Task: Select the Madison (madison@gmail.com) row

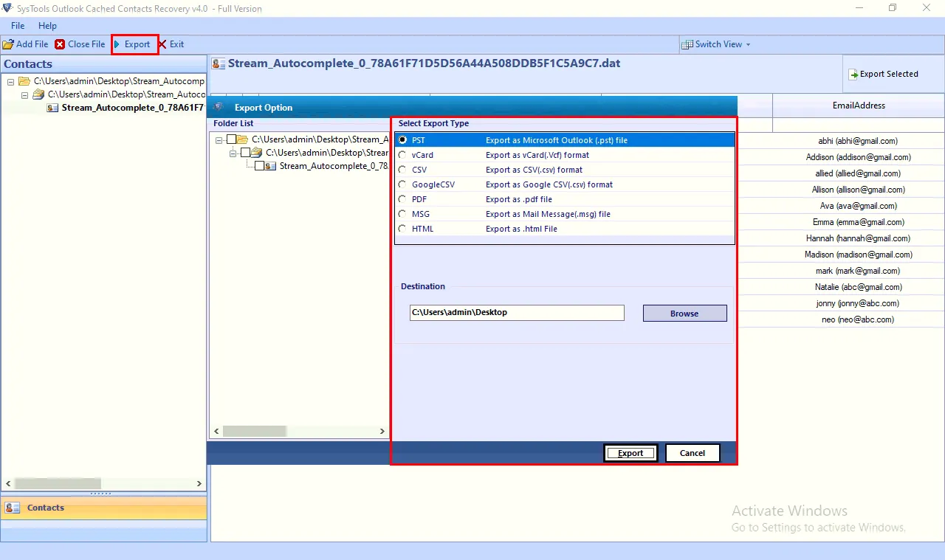Action: (x=858, y=255)
